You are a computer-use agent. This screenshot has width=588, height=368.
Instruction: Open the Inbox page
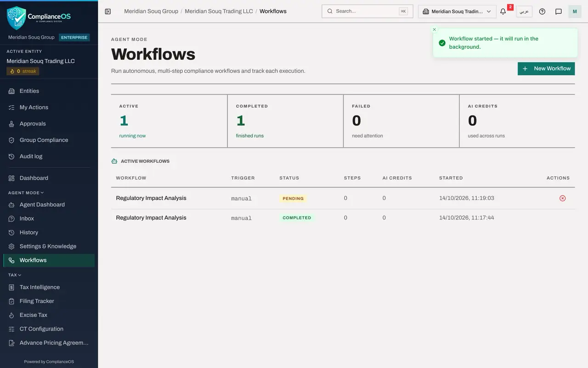point(49,218)
